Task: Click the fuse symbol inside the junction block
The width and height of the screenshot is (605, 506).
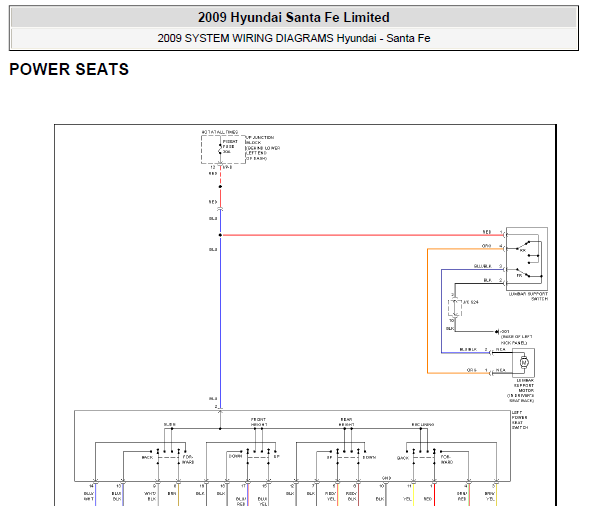Action: 220,149
